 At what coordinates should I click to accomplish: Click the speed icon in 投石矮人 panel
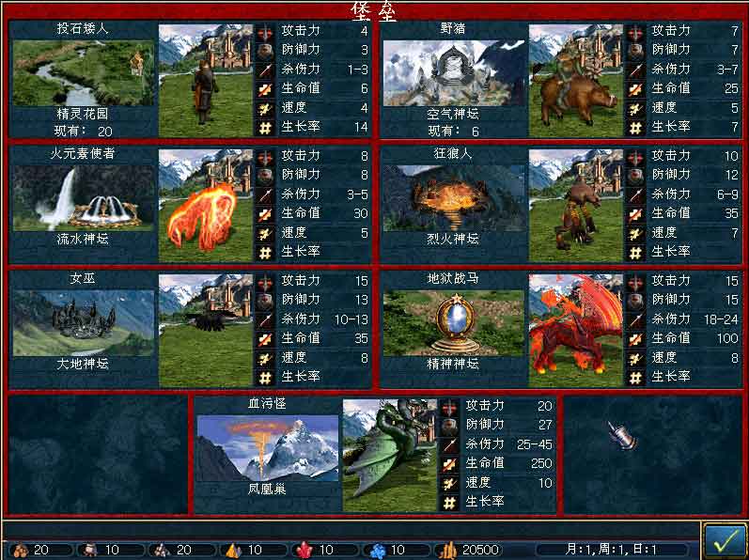[265, 108]
